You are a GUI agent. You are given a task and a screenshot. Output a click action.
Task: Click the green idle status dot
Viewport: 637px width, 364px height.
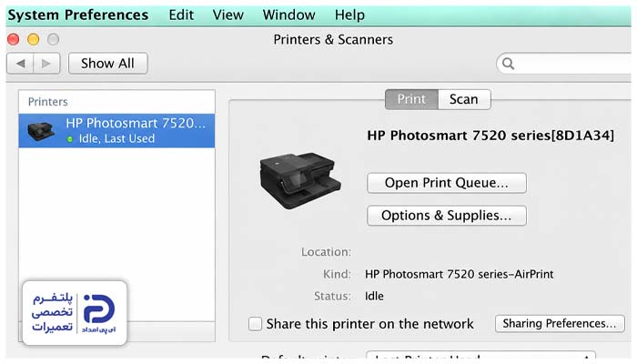point(69,139)
